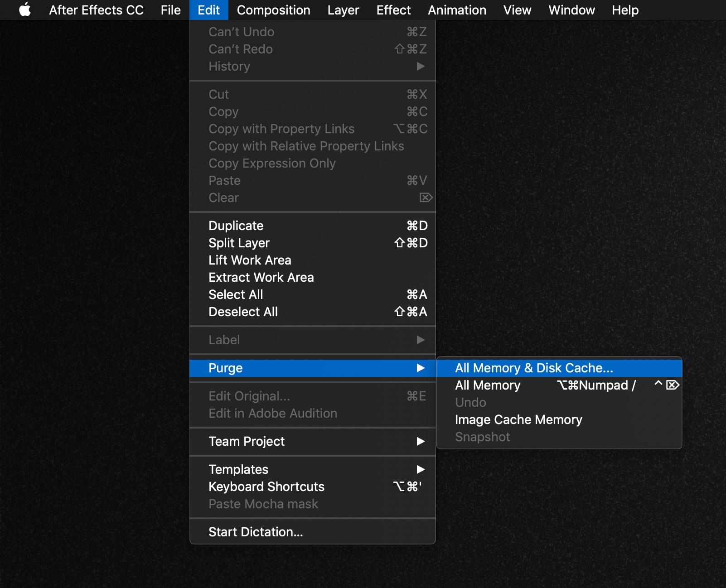Open the After Effects CC menu

coord(96,10)
